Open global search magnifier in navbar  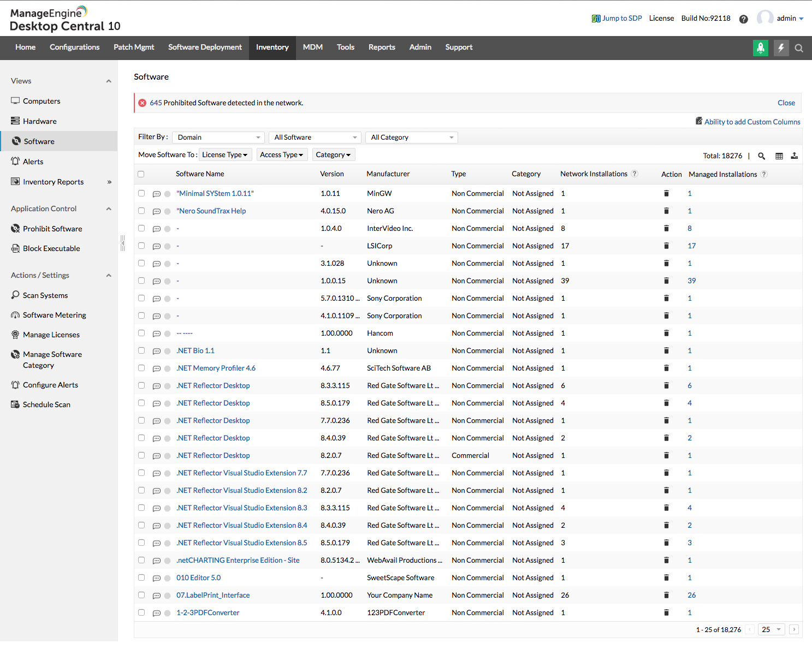799,48
